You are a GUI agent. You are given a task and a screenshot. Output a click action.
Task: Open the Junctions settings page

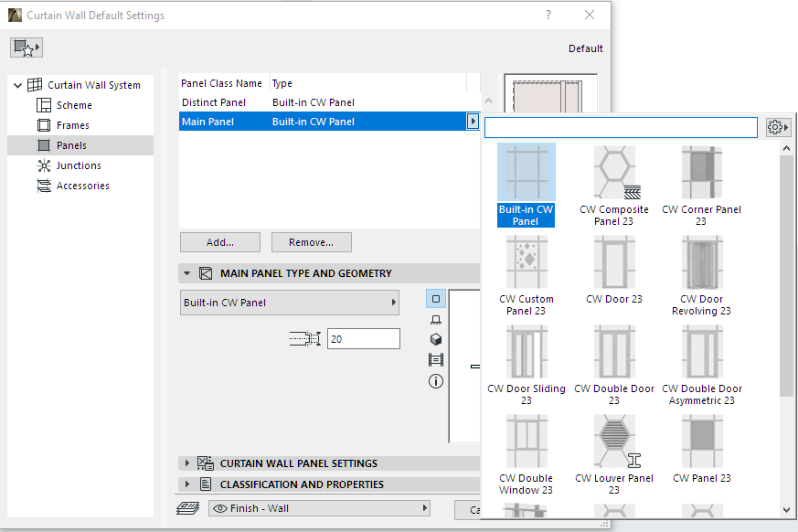[44, 165]
